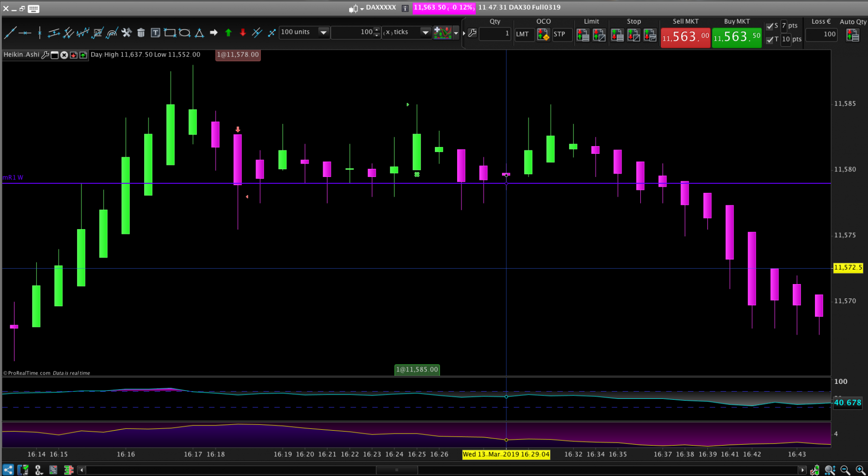Click the Sell MKT red price button
The width and height of the screenshot is (868, 476).
[x=685, y=37]
